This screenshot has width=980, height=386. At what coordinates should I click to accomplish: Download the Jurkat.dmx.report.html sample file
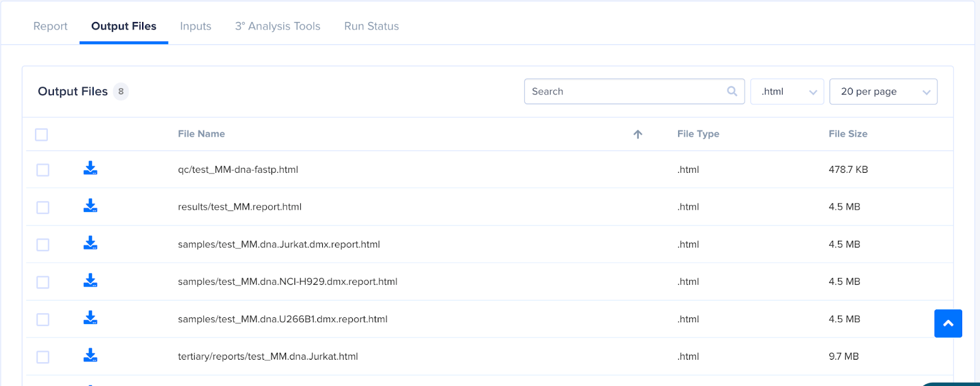click(x=91, y=243)
